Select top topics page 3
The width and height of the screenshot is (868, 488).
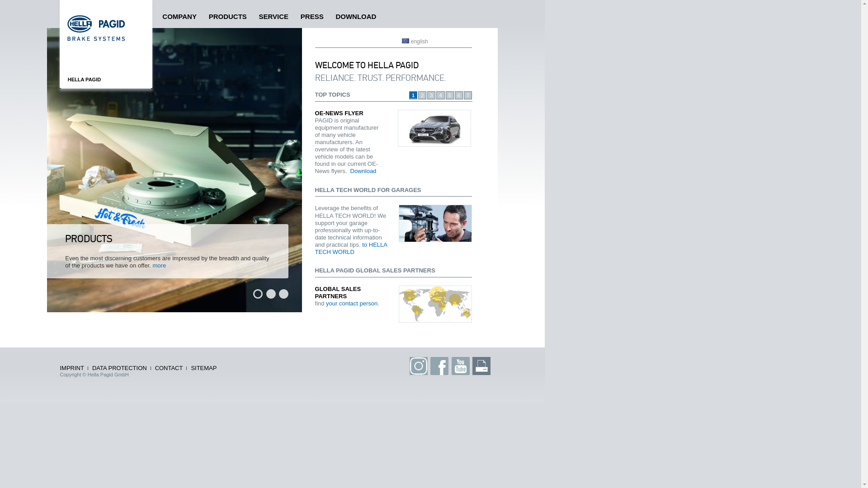click(x=431, y=95)
